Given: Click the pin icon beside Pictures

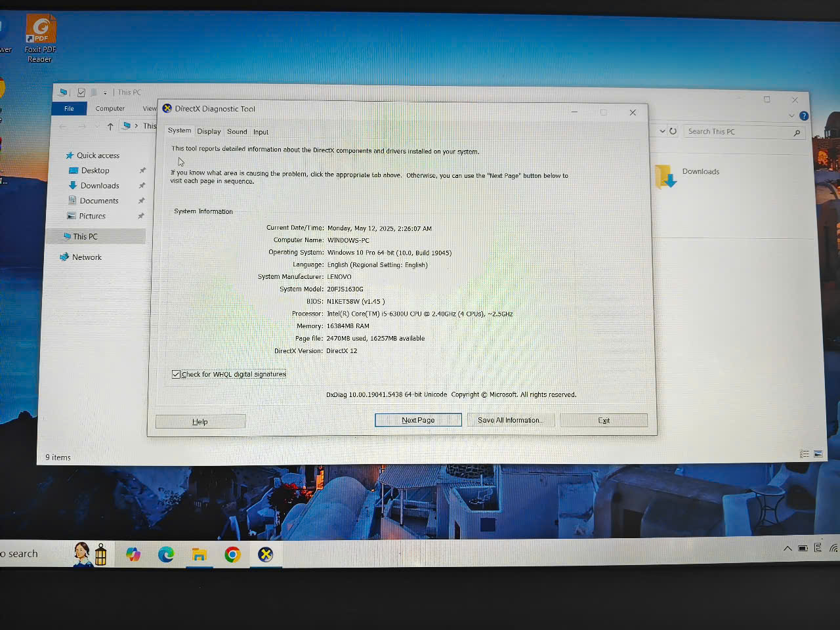Looking at the screenshot, I should (x=140, y=216).
